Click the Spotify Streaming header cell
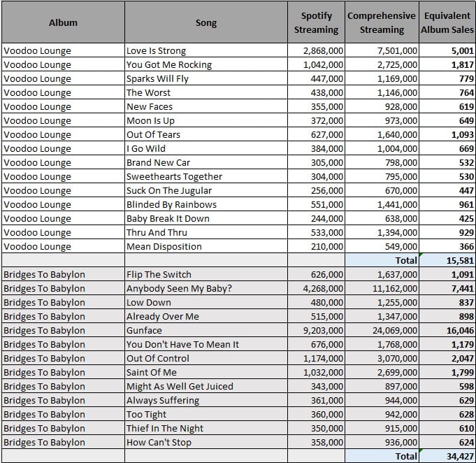The width and height of the screenshot is (476, 463). (x=316, y=22)
